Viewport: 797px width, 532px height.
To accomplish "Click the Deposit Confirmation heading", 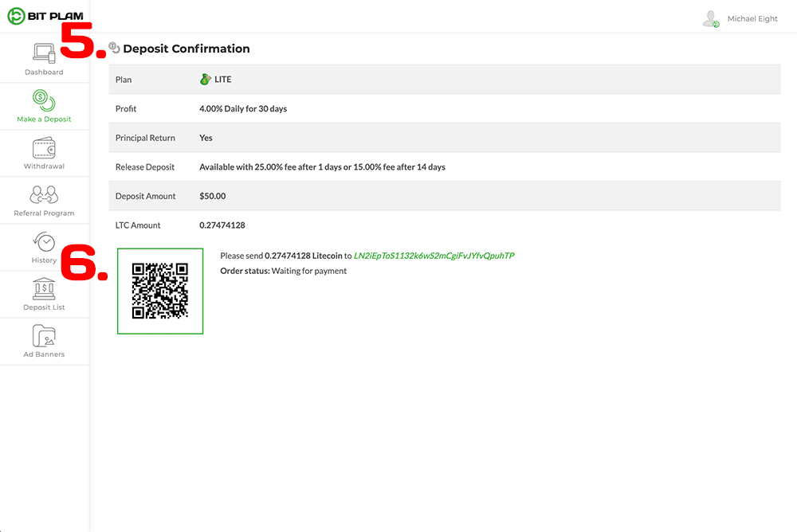I will (x=186, y=49).
